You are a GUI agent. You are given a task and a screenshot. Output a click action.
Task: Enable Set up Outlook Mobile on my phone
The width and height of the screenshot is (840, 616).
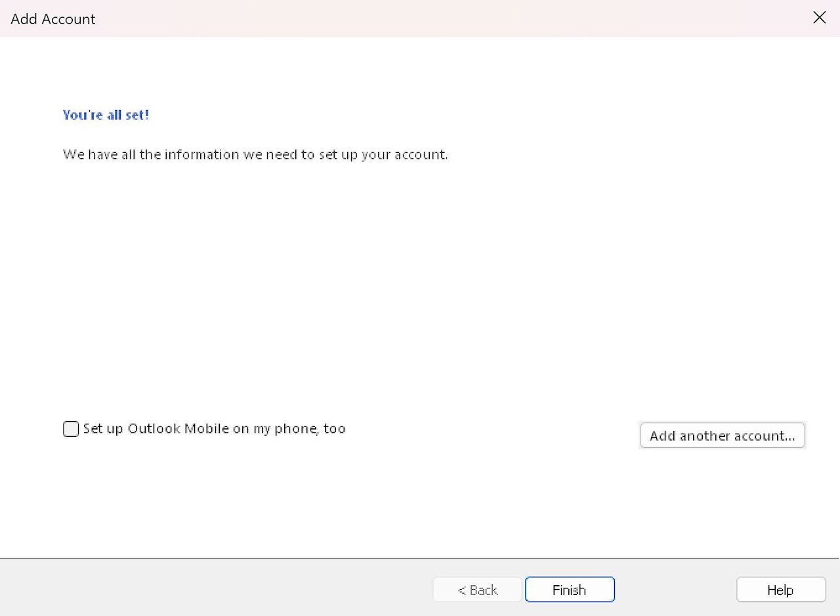70,428
